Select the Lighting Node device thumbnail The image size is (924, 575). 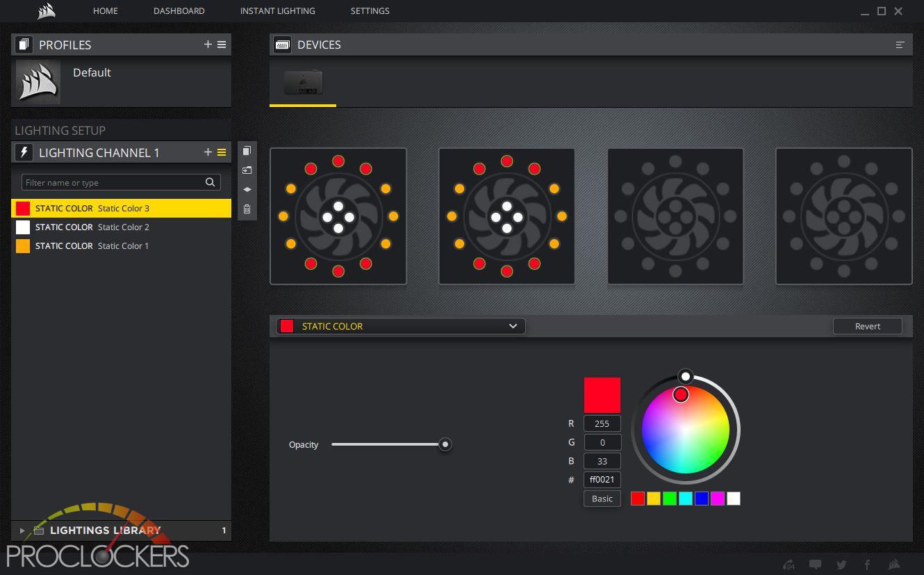coord(303,82)
